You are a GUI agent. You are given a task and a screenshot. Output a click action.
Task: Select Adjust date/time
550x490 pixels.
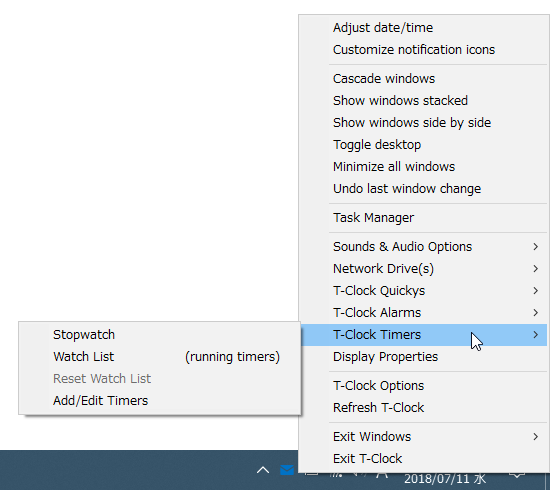424,28
